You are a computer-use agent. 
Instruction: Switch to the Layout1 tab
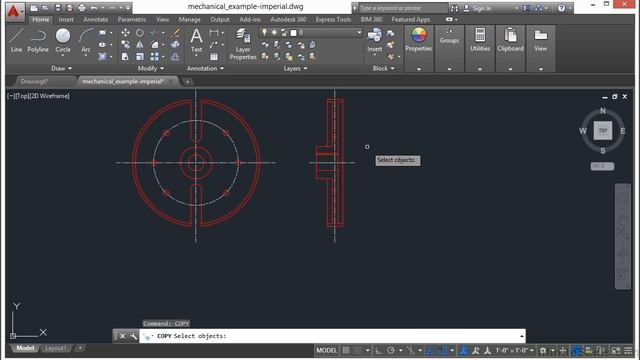56,348
